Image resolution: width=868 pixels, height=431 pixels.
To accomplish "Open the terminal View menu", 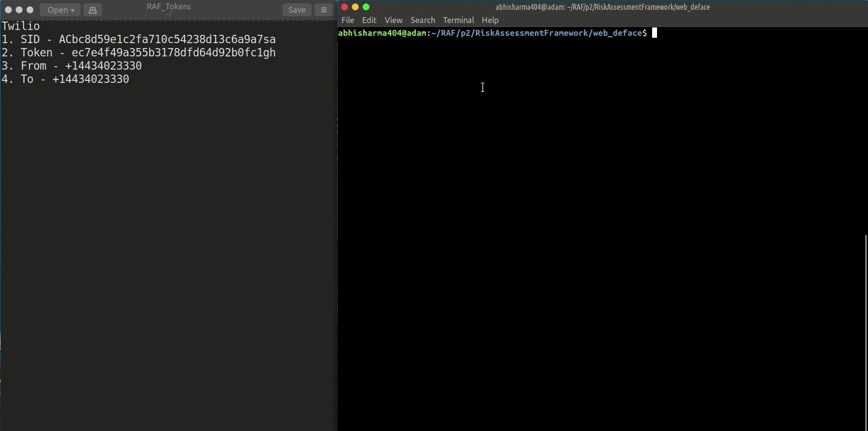I will point(394,20).
